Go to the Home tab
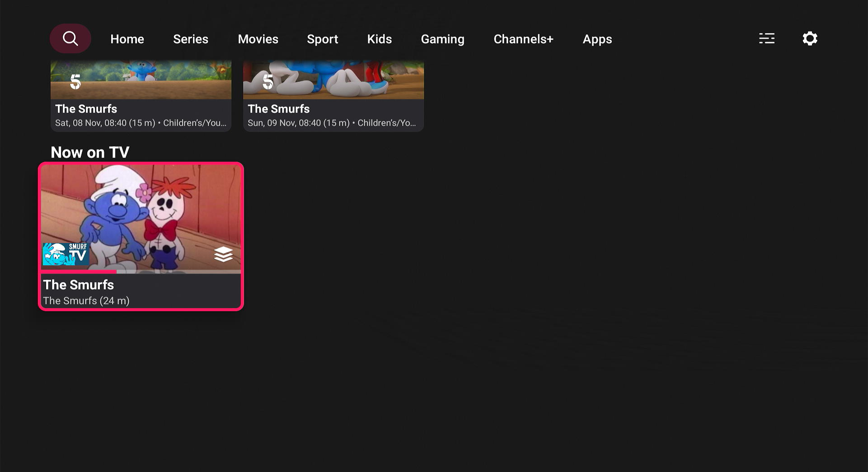 pyautogui.click(x=127, y=39)
